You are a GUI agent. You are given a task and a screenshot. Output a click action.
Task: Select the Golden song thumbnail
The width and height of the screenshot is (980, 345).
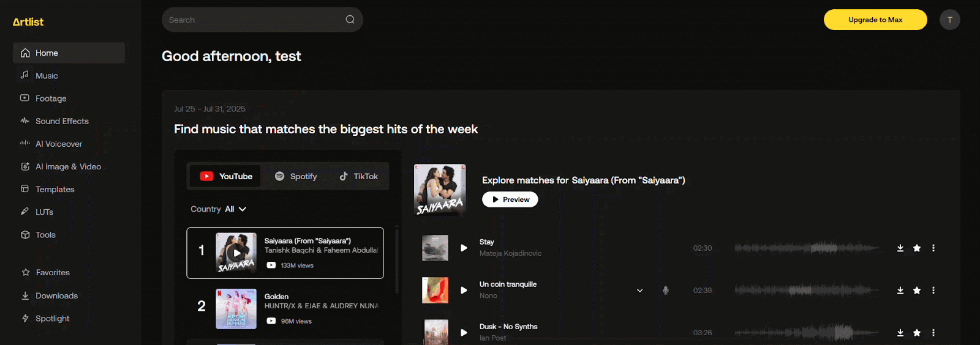[236, 308]
